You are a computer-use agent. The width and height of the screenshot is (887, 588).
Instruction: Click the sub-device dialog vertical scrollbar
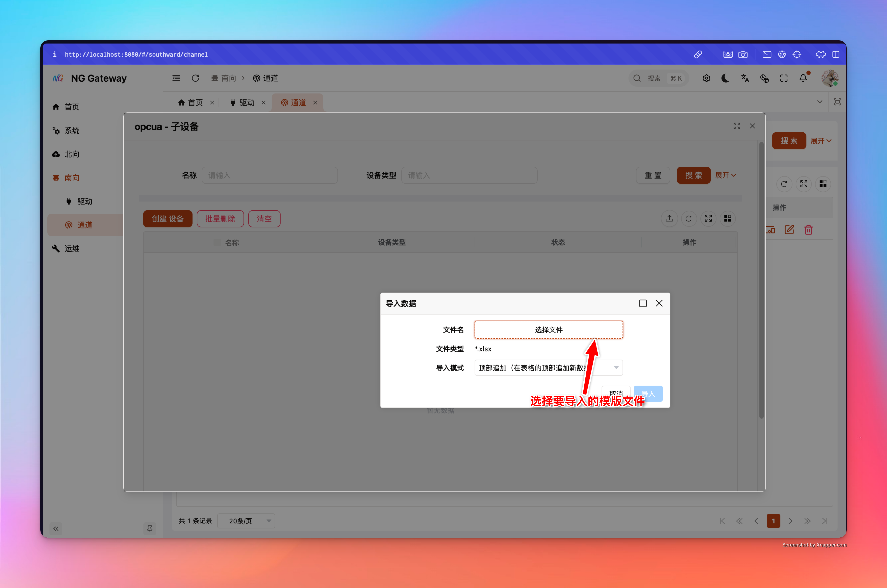point(761,281)
